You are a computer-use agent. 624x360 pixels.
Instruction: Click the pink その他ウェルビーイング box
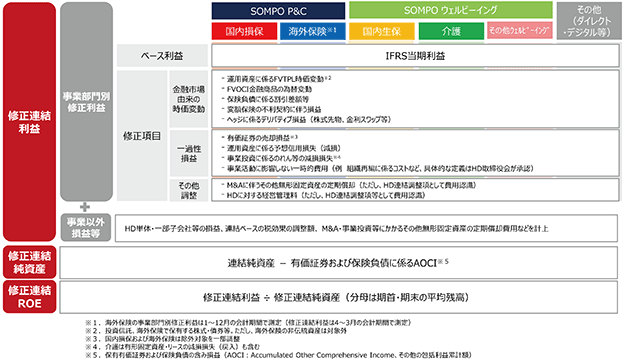[x=519, y=30]
